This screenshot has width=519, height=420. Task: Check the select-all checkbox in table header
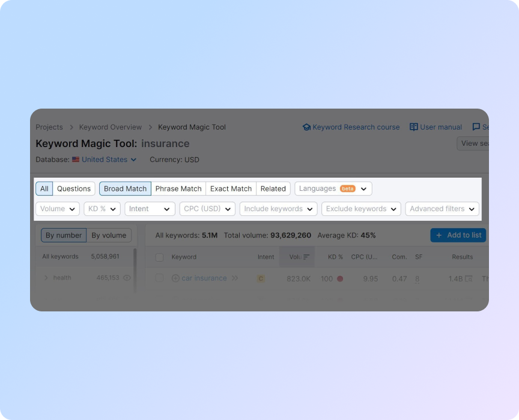point(159,257)
